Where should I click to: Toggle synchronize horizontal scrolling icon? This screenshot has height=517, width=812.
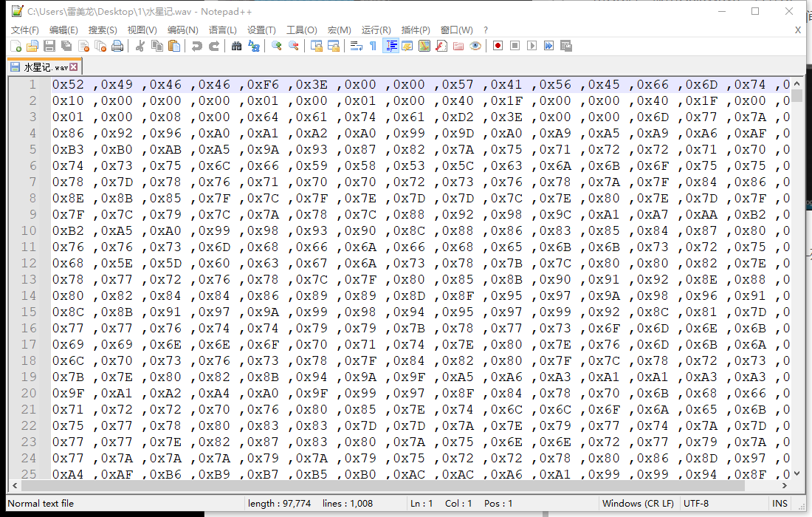(334, 46)
